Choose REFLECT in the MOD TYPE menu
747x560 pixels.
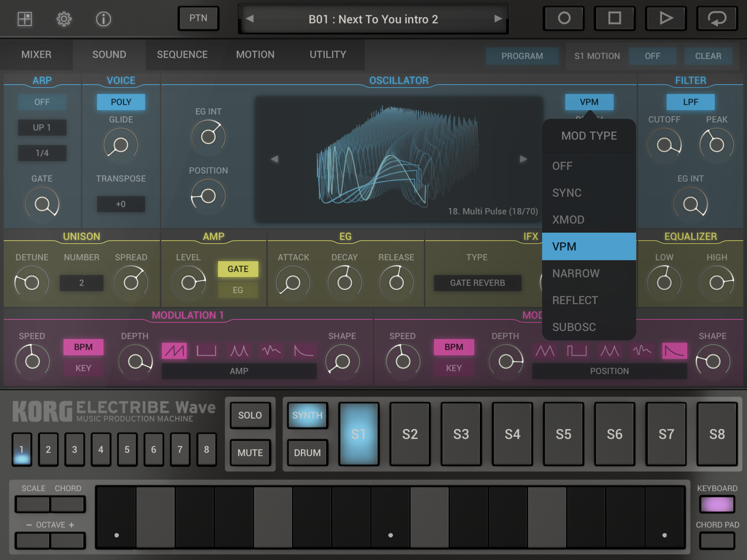coord(589,300)
